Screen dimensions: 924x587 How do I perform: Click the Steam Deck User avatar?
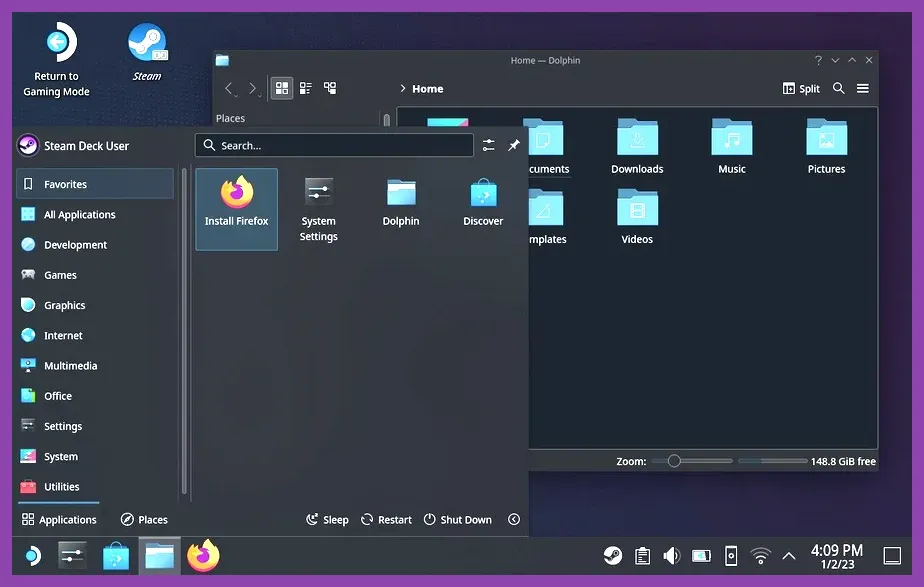pyautogui.click(x=28, y=146)
